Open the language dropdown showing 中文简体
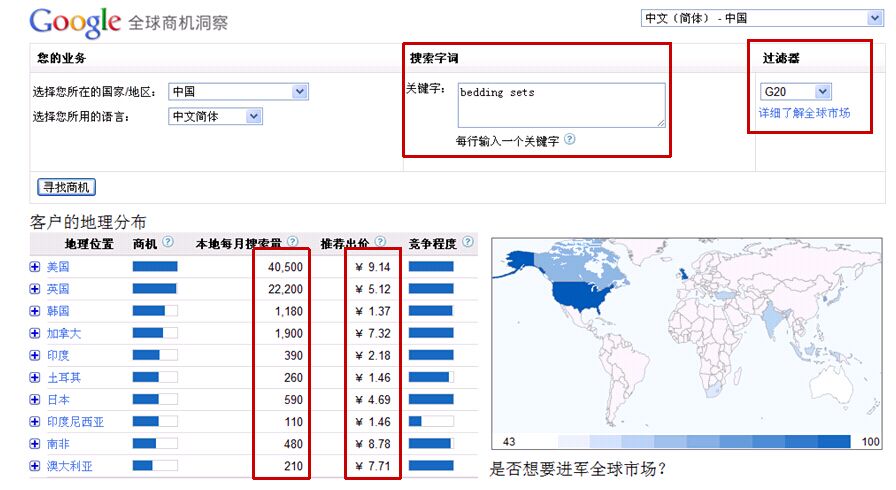 click(215, 117)
